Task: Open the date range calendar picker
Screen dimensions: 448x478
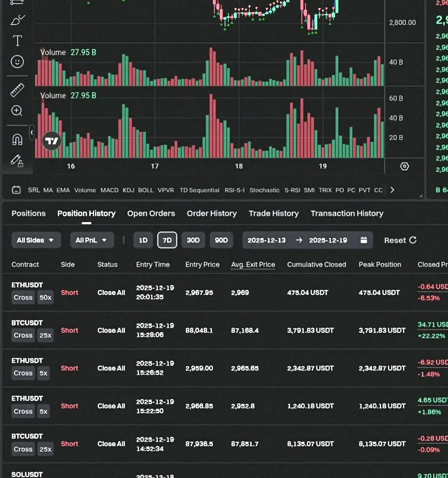Action: click(x=364, y=240)
